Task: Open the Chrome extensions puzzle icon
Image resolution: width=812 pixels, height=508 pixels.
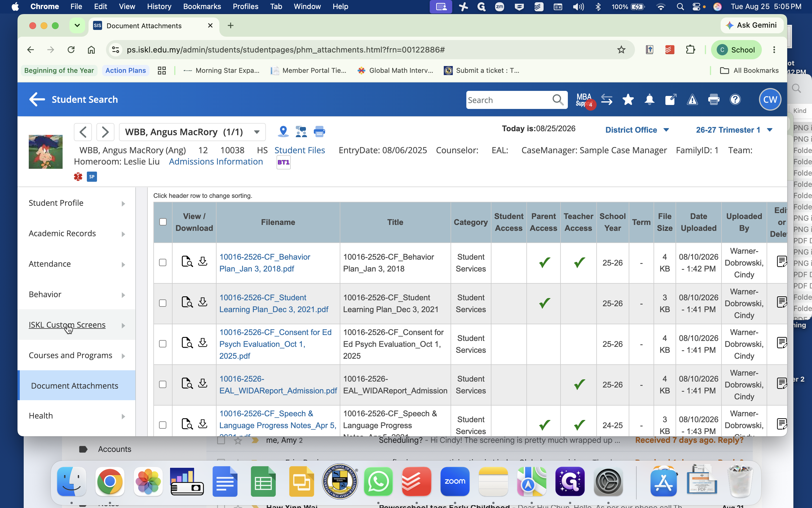Action: [x=690, y=50]
